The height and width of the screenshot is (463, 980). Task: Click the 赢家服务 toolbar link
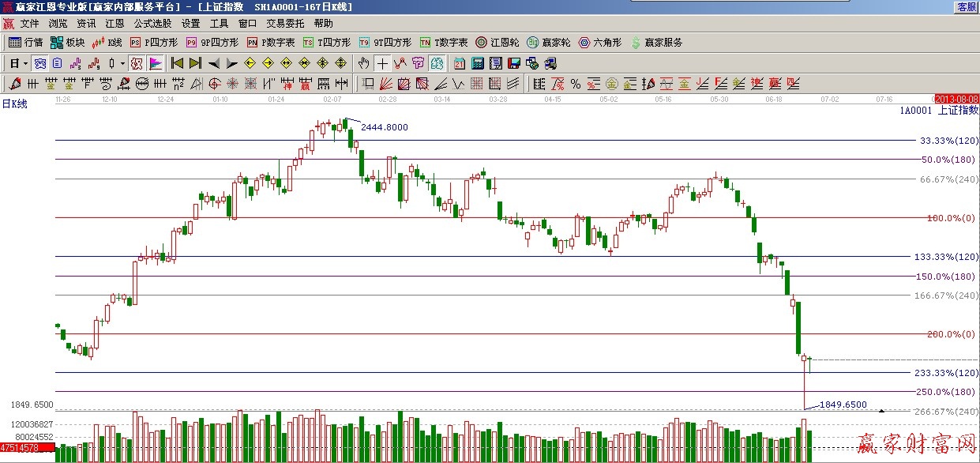point(655,43)
